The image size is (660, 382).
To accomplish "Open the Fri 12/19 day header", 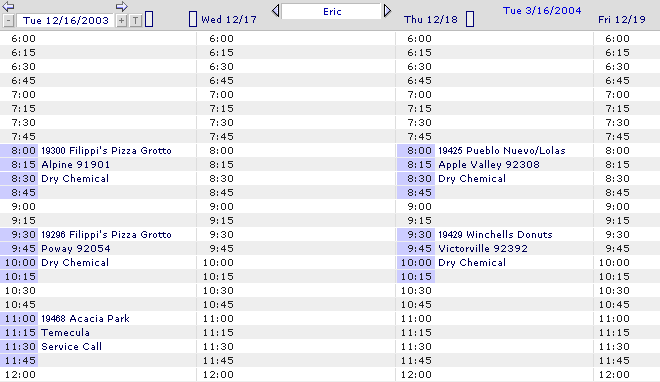I will [x=622, y=20].
